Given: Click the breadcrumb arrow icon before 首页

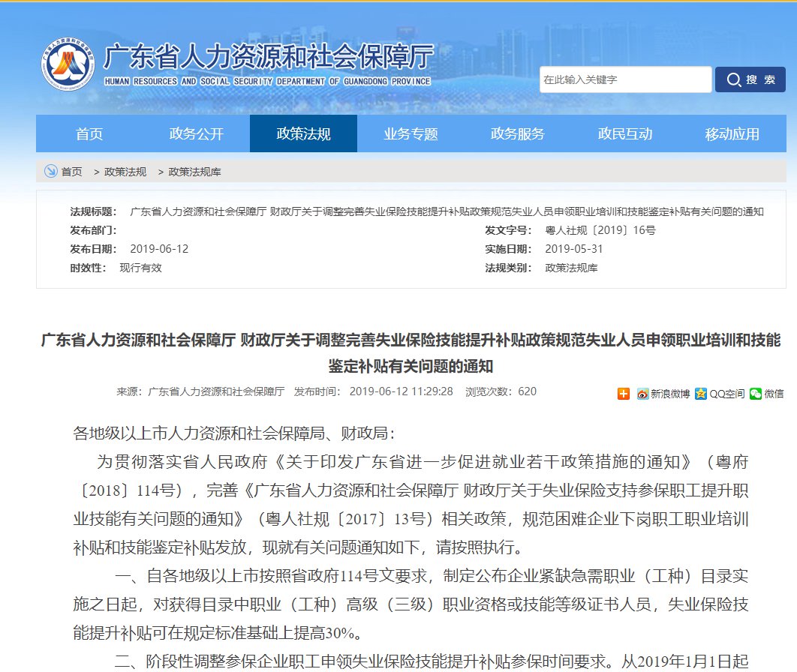Looking at the screenshot, I should point(50,172).
